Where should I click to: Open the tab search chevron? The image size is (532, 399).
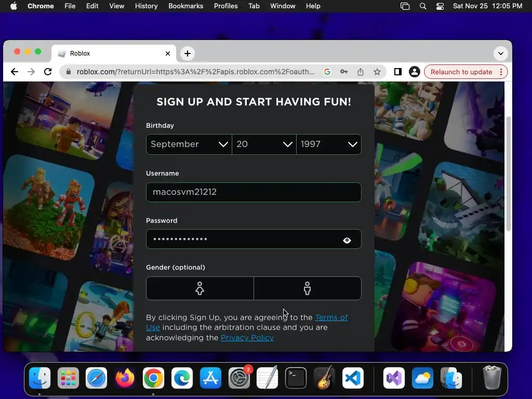tap(500, 54)
